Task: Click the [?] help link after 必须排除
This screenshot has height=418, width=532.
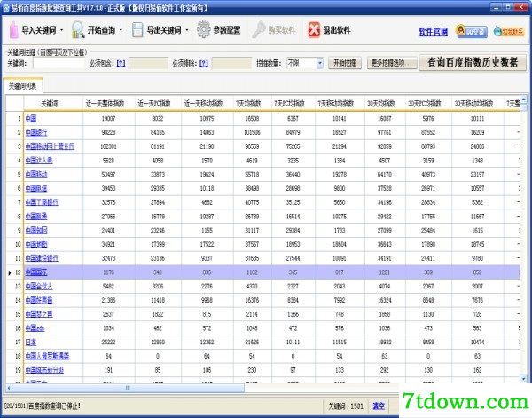Action: 204,63
